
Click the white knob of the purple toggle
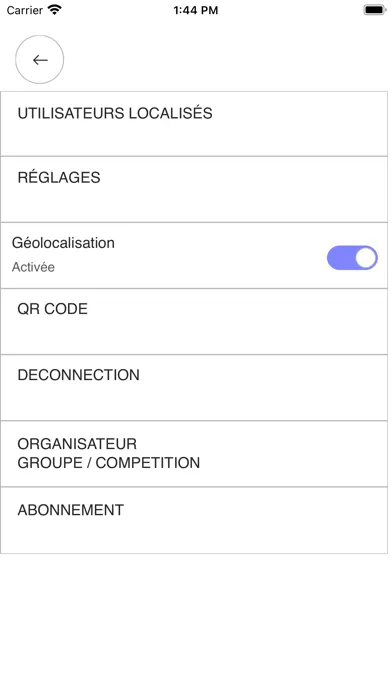[x=366, y=258]
